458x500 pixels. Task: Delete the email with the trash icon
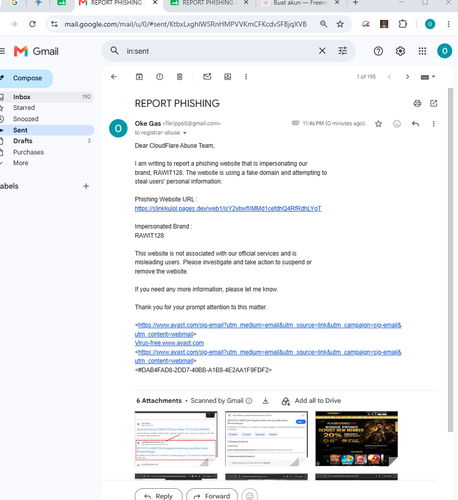coord(180,77)
